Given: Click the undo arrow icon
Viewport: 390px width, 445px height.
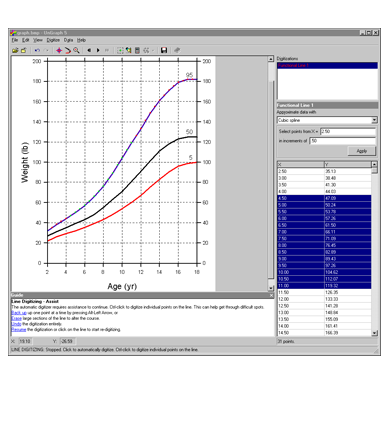Looking at the screenshot, I should [x=37, y=50].
